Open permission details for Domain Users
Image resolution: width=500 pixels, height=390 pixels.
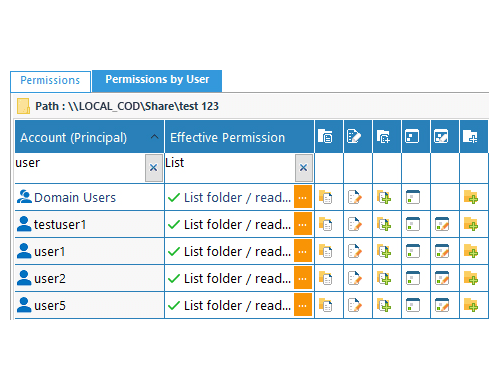pyautogui.click(x=303, y=197)
